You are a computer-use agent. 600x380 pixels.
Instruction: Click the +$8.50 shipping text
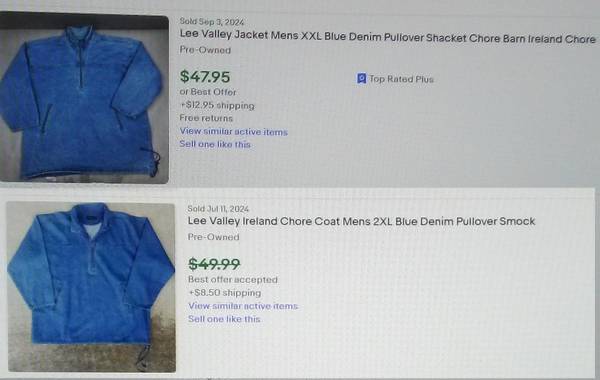coord(225,293)
